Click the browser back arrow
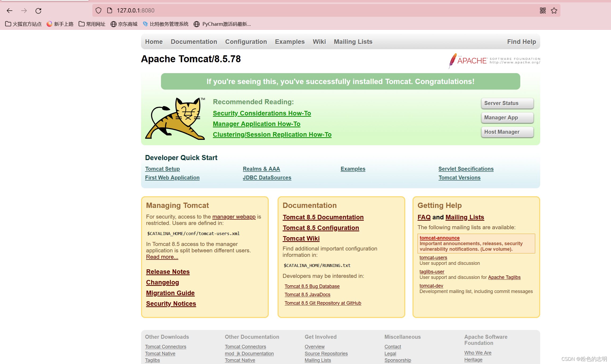The height and width of the screenshot is (364, 611). pyautogui.click(x=10, y=11)
